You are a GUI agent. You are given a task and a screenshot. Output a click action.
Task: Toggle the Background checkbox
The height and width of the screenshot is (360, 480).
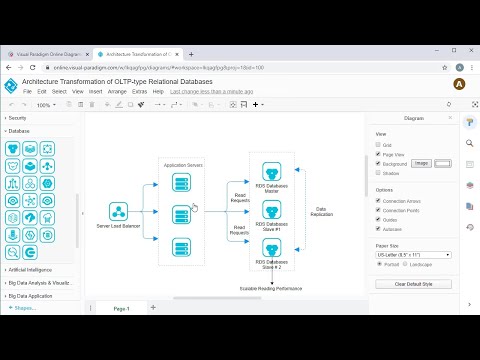378,163
